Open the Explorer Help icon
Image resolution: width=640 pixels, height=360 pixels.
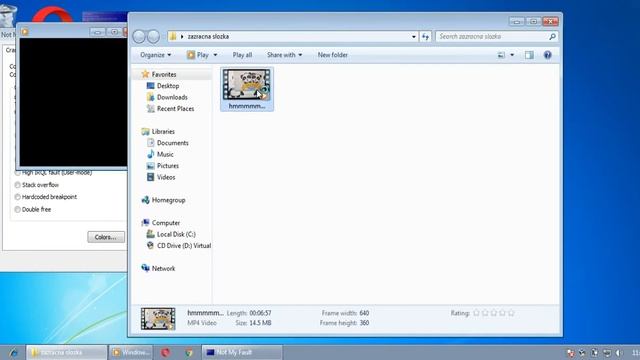(x=548, y=55)
